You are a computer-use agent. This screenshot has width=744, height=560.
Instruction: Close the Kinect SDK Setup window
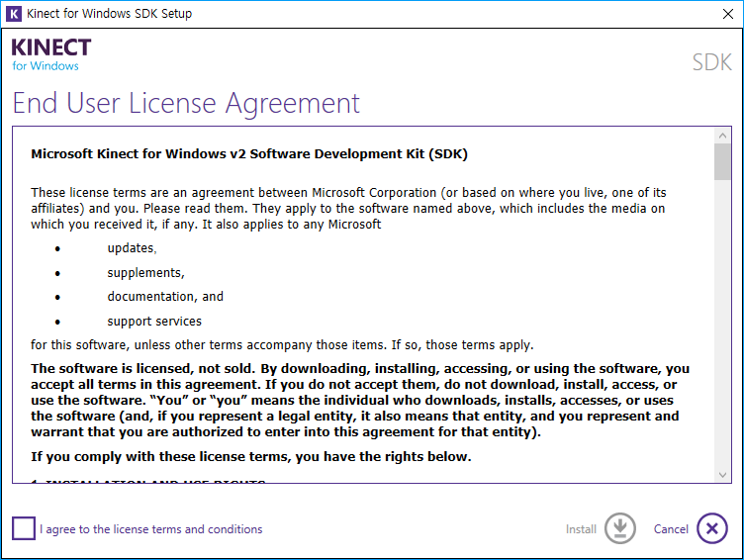[x=728, y=14]
